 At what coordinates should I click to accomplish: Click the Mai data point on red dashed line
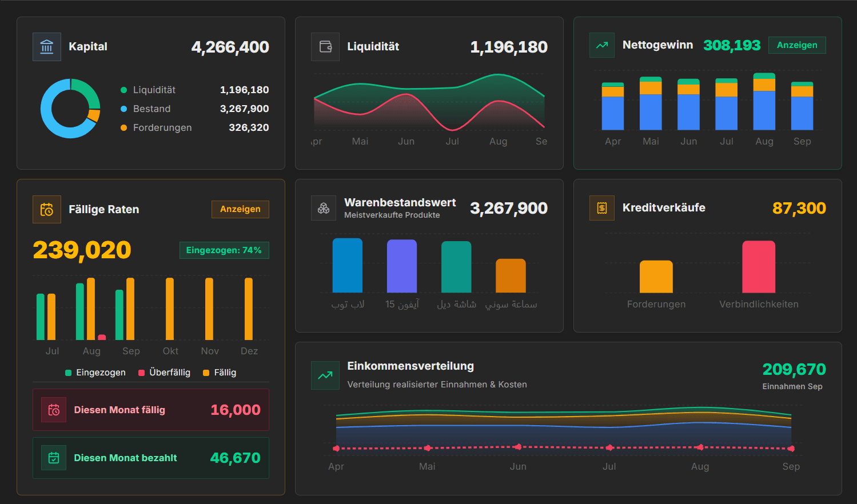[x=427, y=448]
